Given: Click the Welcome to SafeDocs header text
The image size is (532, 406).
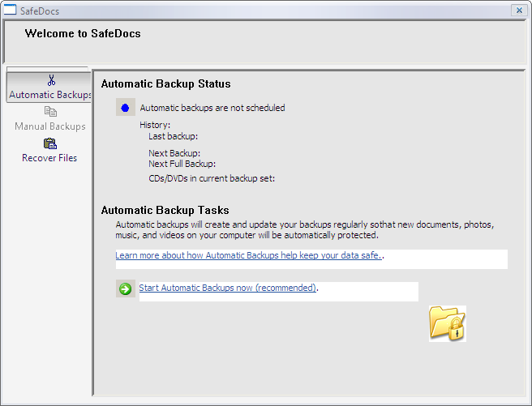Looking at the screenshot, I should pyautogui.click(x=83, y=34).
